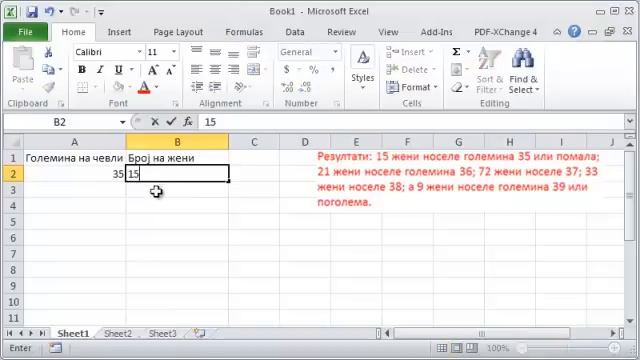640x360 pixels.
Task: Click the Undo icon
Action: [50, 12]
